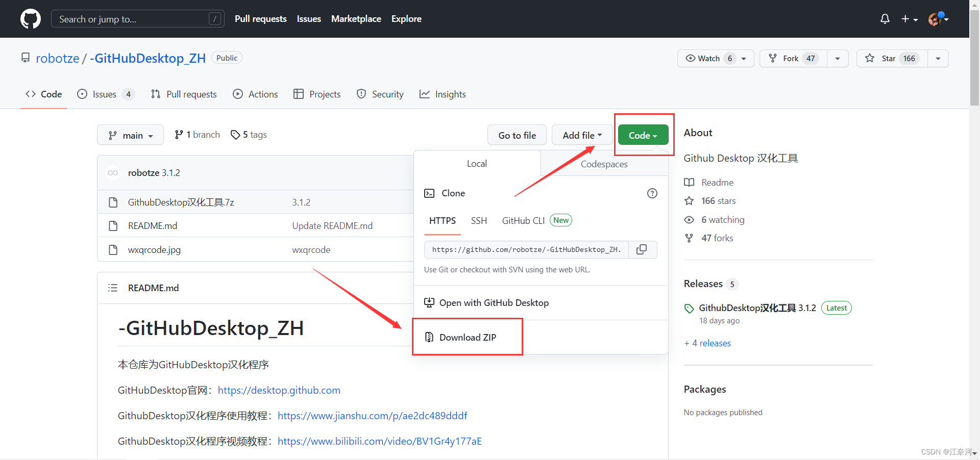Open the Security tab
Image resolution: width=980 pixels, height=460 pixels.
pyautogui.click(x=380, y=94)
